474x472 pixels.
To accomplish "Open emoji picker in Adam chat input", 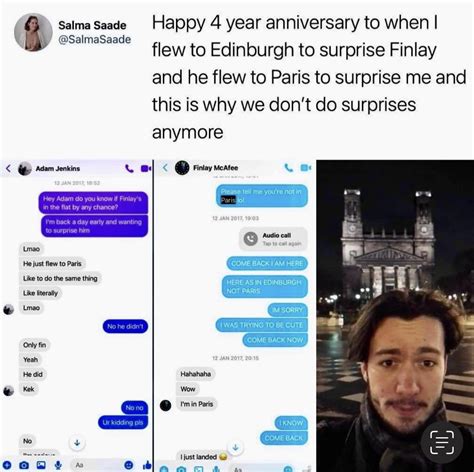I will point(129,465).
